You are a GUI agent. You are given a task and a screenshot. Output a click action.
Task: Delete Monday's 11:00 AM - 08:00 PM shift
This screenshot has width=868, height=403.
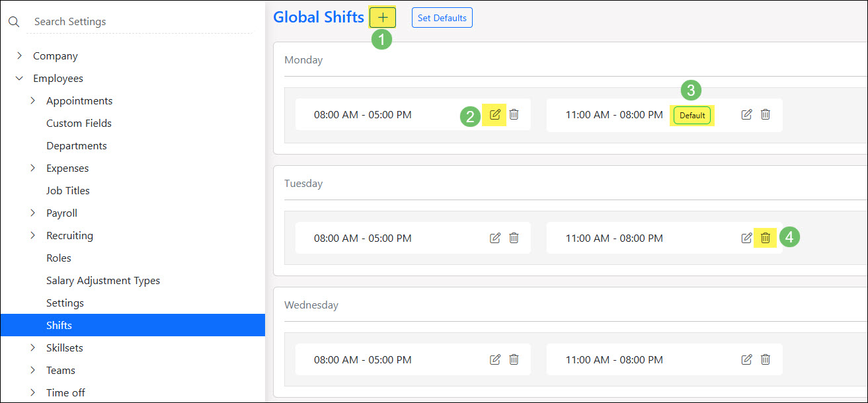pyautogui.click(x=765, y=115)
